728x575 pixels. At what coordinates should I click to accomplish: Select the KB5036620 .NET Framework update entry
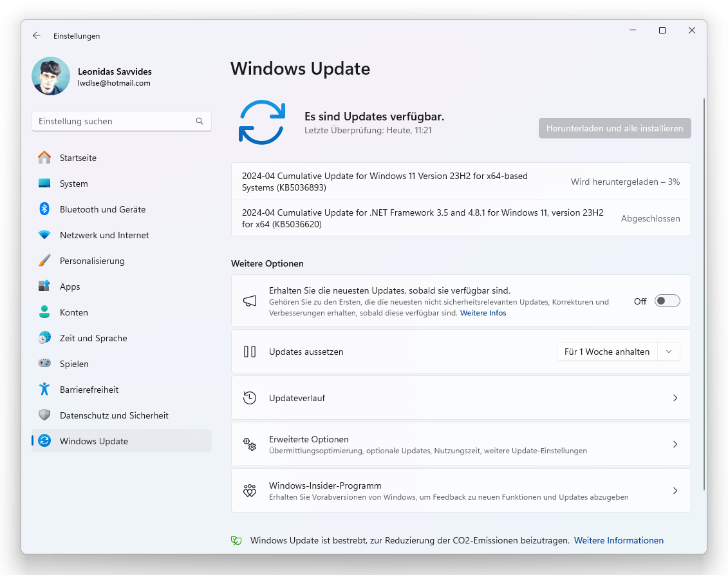point(461,218)
